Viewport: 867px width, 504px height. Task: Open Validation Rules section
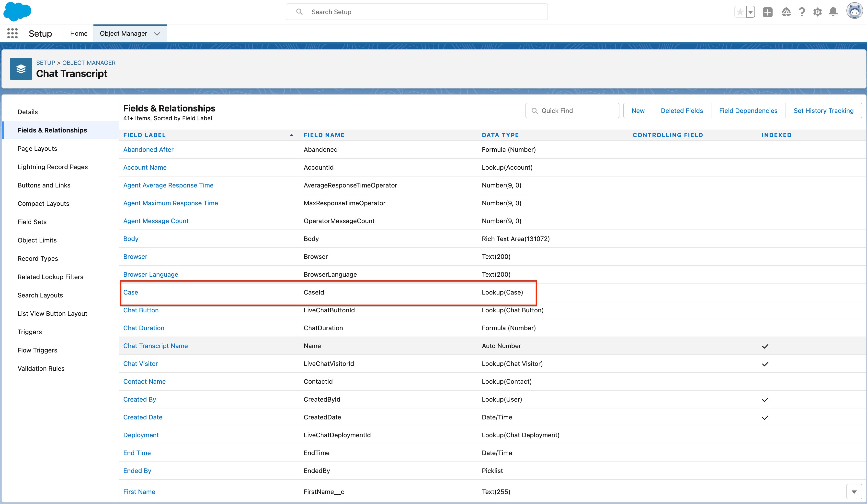[41, 369]
